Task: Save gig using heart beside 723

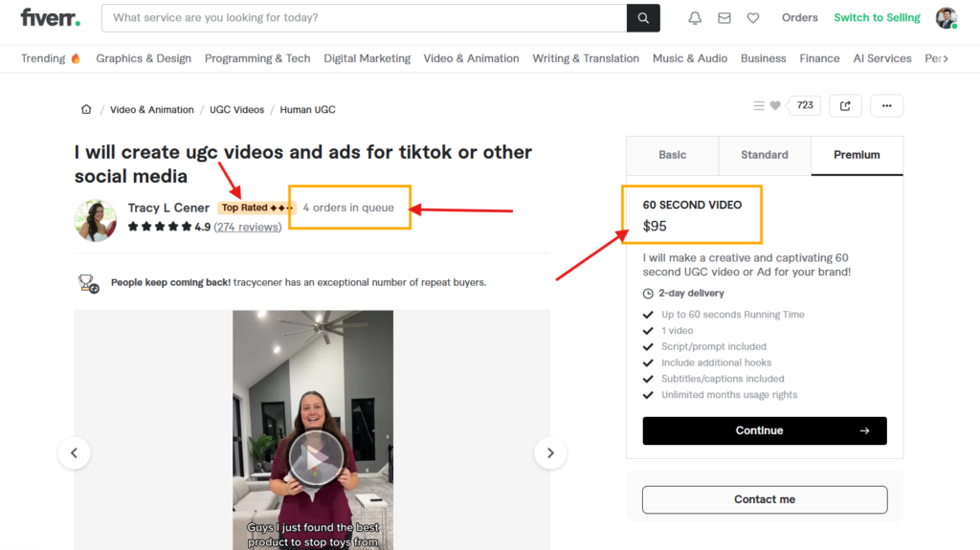Action: click(775, 105)
